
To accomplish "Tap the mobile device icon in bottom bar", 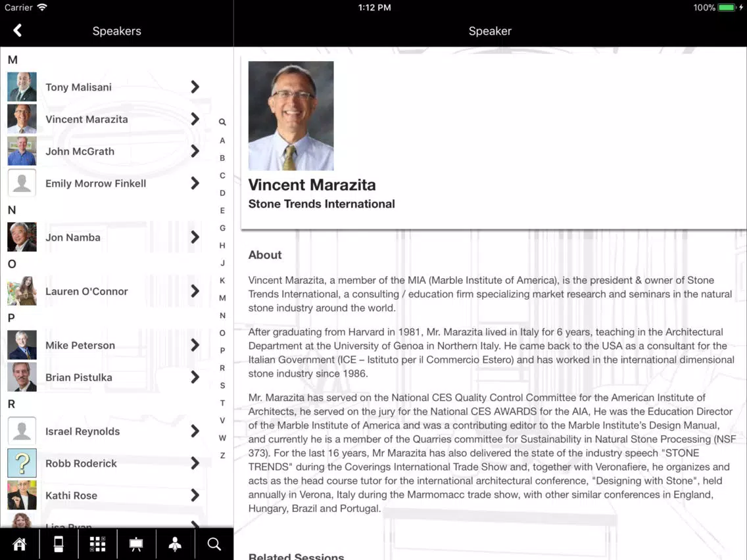I will click(x=59, y=544).
